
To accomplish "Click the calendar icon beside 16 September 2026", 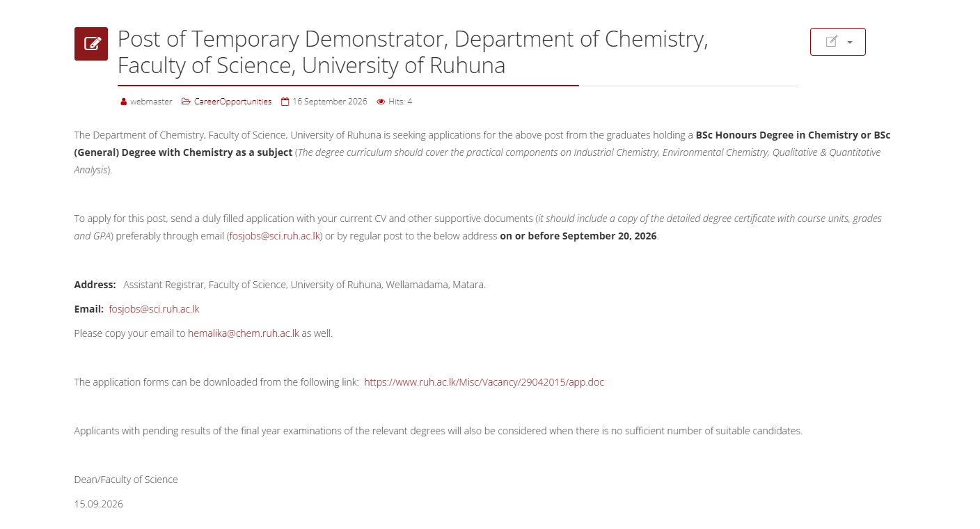I will click(285, 102).
